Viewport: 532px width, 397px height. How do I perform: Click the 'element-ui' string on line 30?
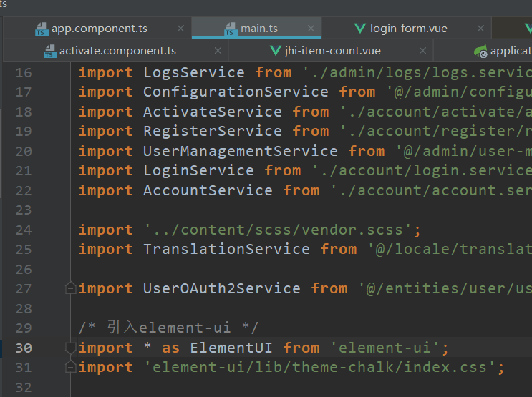[x=385, y=348]
